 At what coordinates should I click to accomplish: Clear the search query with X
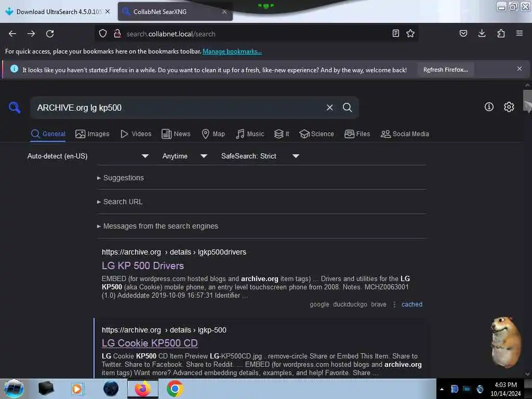point(329,108)
